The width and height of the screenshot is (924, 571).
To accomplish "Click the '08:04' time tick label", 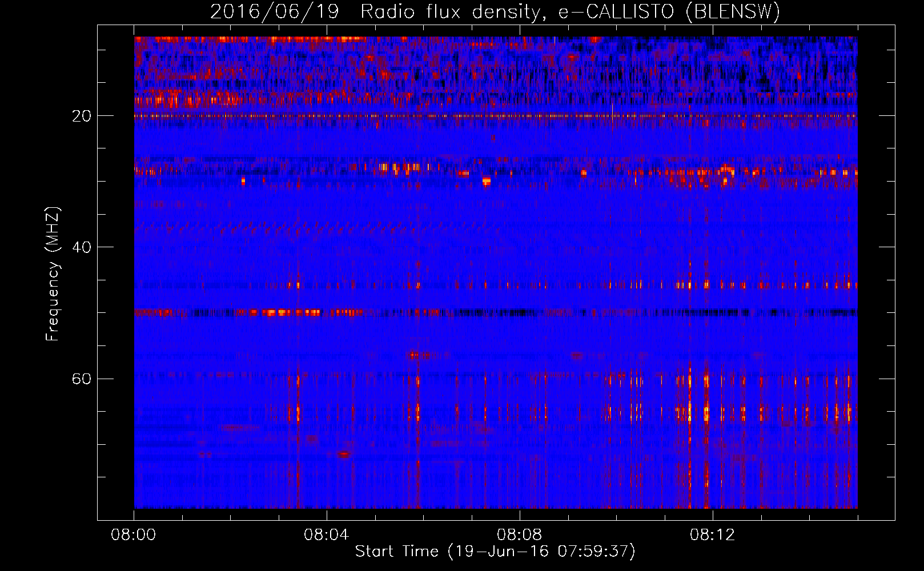I will (327, 535).
